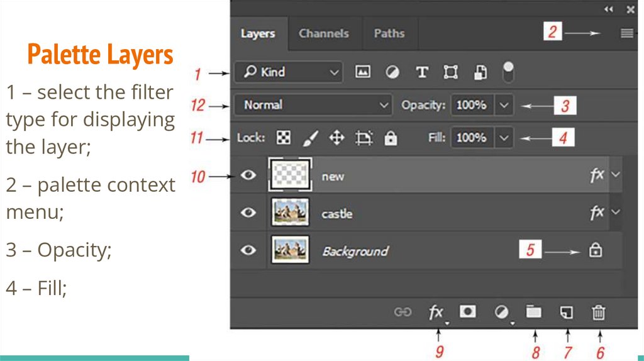Click the Fill percentage input field
Viewport: 644px width, 361px height.
472,138
